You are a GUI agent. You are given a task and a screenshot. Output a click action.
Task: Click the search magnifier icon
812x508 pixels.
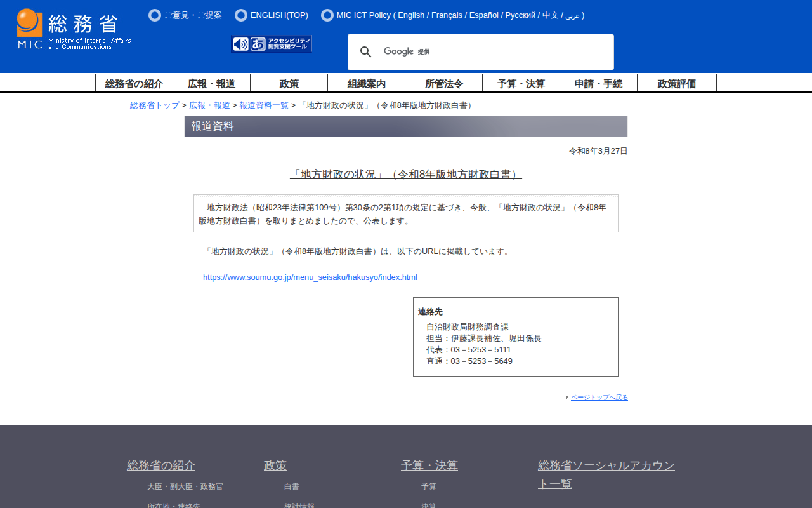[366, 52]
